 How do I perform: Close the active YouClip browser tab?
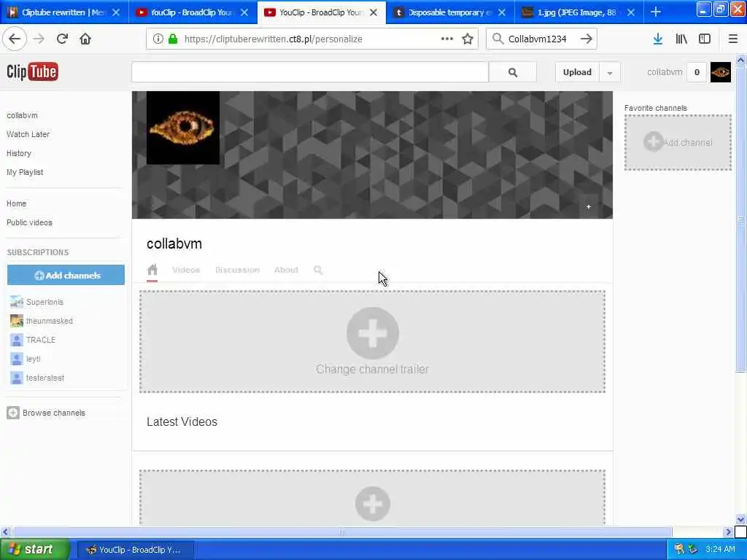(373, 12)
